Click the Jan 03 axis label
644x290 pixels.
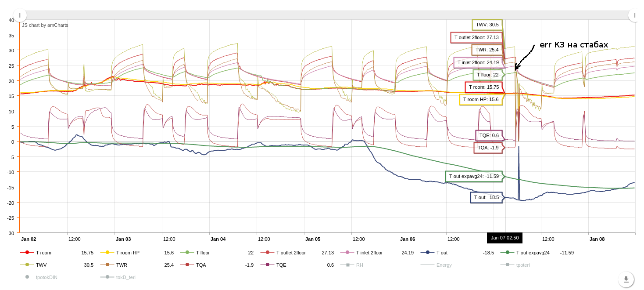(x=123, y=239)
